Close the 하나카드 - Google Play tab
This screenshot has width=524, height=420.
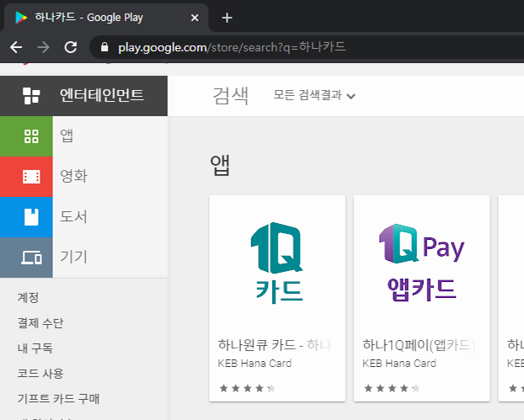(195, 18)
